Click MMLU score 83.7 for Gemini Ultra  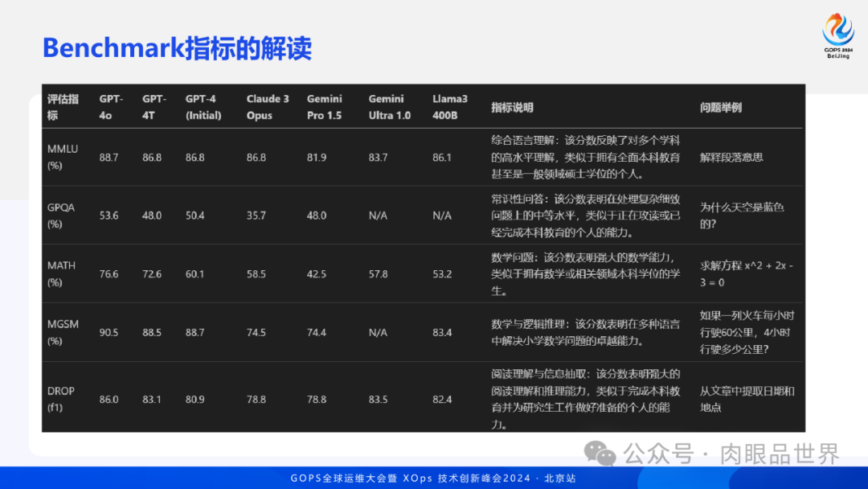[x=378, y=158]
